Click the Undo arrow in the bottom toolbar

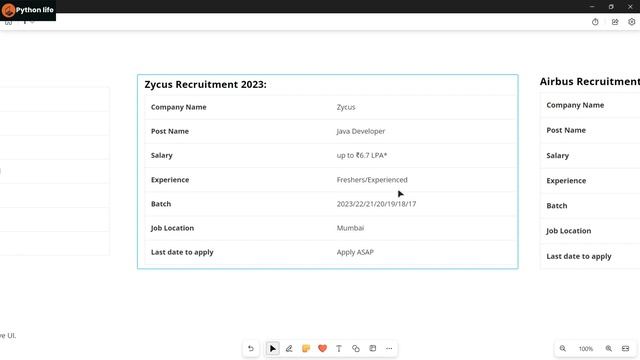[251, 349]
